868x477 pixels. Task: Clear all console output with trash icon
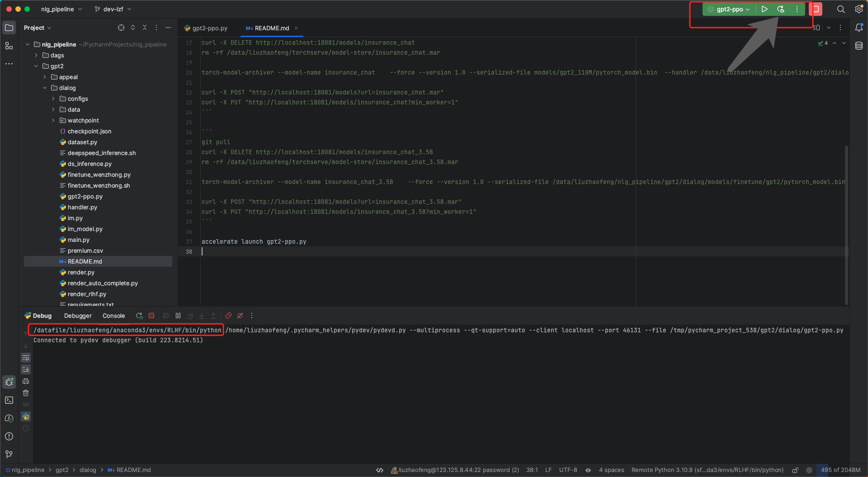26,393
